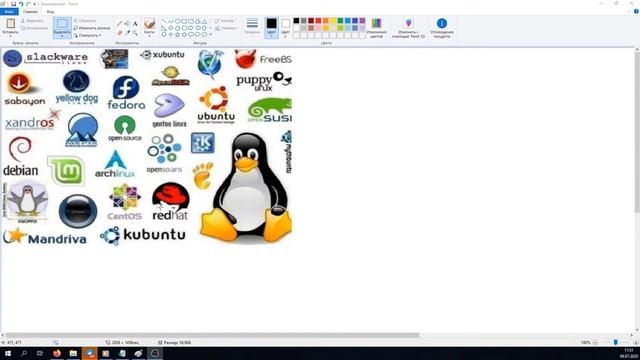Click the Redo arrow in title bar

pyautogui.click(x=28, y=4)
